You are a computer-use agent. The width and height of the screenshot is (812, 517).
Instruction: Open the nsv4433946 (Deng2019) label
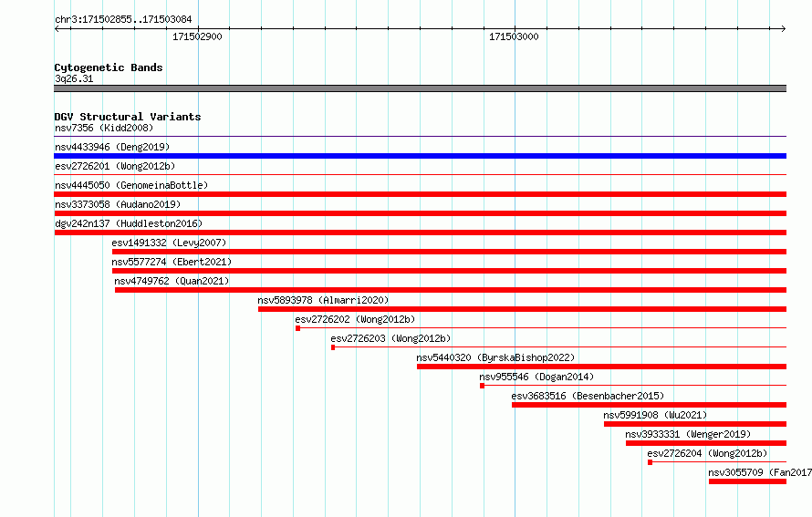click(112, 147)
